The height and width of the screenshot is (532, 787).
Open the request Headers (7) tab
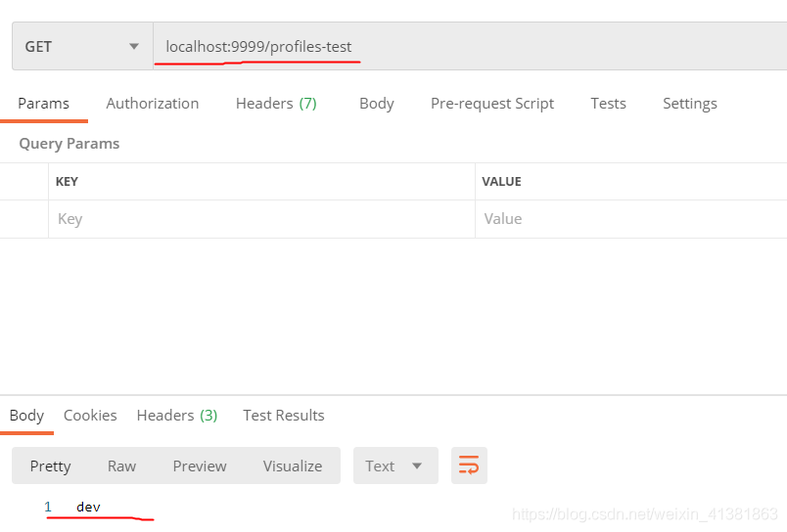[276, 104]
